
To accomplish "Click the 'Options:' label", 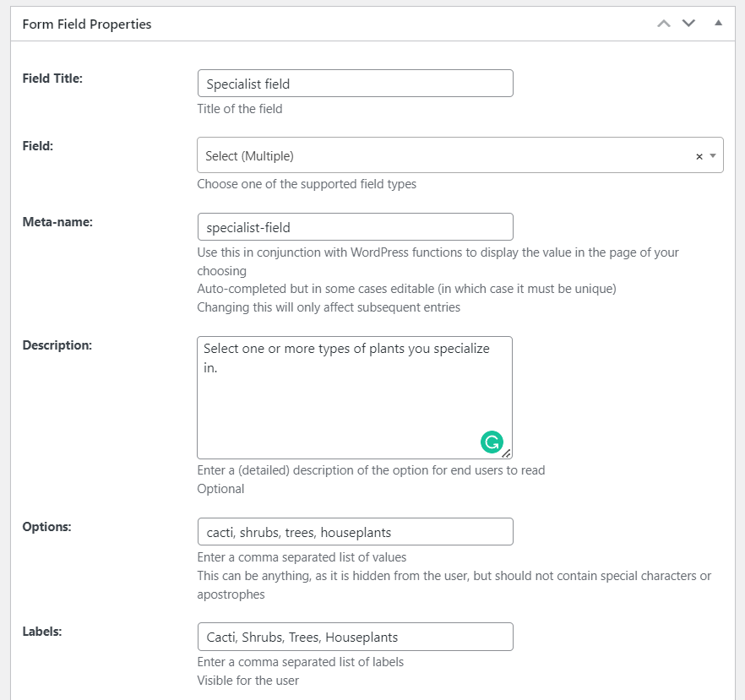I will tap(46, 527).
